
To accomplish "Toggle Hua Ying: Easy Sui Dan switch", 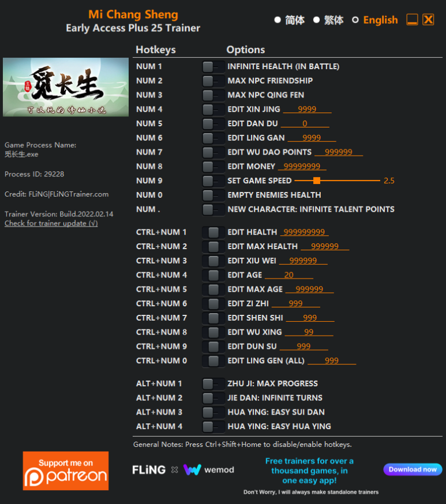I will tap(213, 412).
